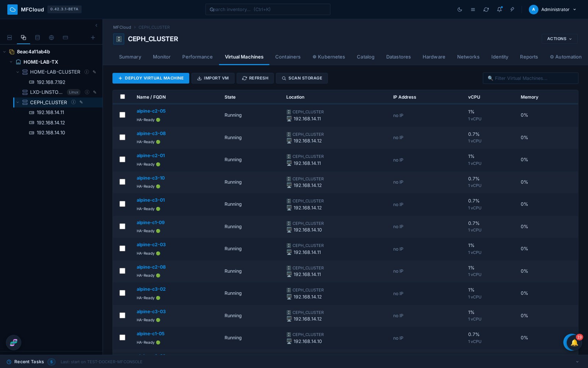Open the Automation tab
The image size is (588, 368).
pyautogui.click(x=566, y=57)
